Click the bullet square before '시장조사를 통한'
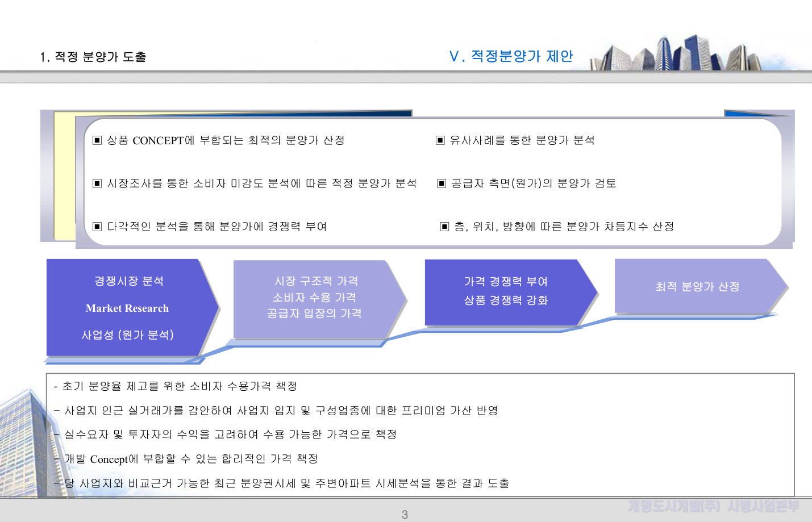The image size is (812, 522). tap(97, 183)
